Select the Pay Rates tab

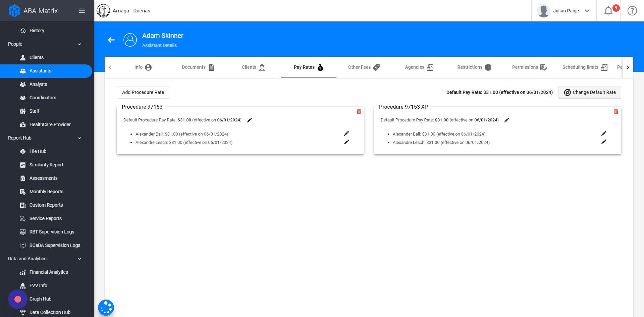pos(309,67)
